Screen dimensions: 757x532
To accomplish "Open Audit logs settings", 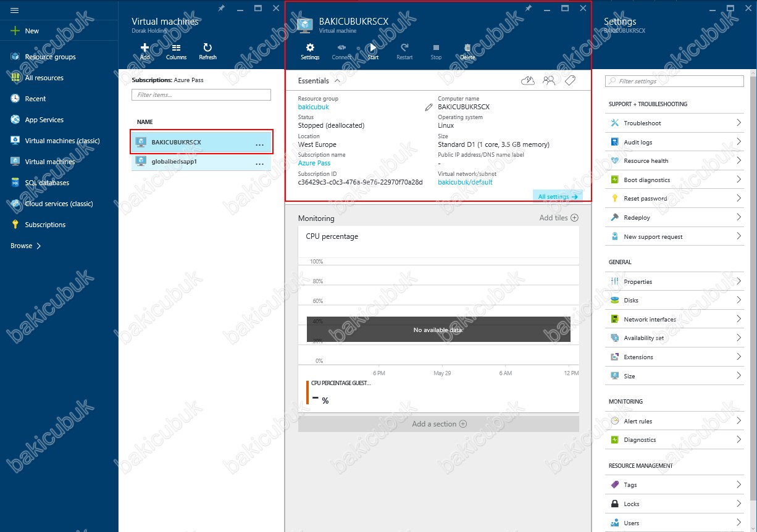I will 675,142.
